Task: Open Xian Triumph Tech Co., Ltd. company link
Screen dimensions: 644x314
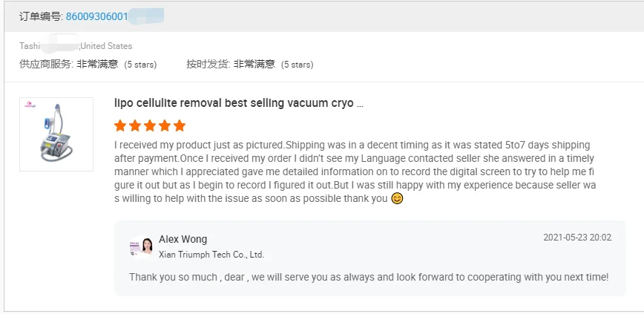Action: [x=211, y=255]
